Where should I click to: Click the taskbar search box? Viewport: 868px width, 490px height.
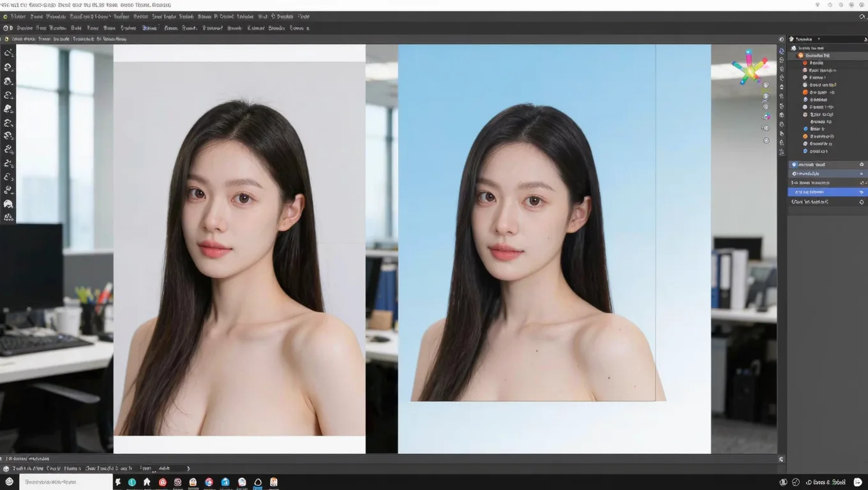[66, 482]
